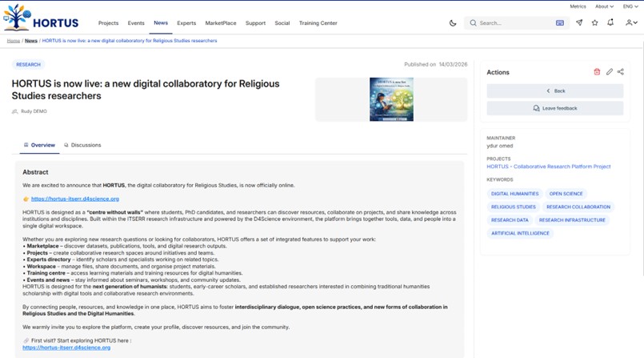Click inside the Search field
Viewport: 644px width, 358px height.
coord(517,23)
